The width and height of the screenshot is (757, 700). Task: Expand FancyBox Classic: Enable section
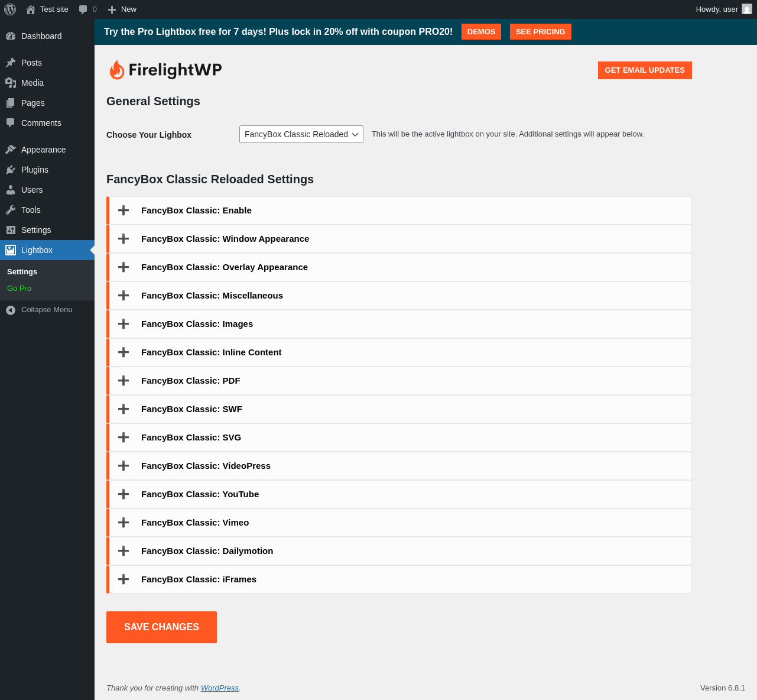pyautogui.click(x=399, y=210)
